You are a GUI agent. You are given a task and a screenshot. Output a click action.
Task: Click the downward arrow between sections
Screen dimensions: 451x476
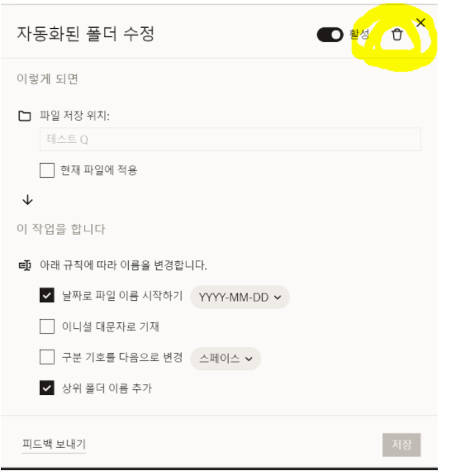coord(27,200)
